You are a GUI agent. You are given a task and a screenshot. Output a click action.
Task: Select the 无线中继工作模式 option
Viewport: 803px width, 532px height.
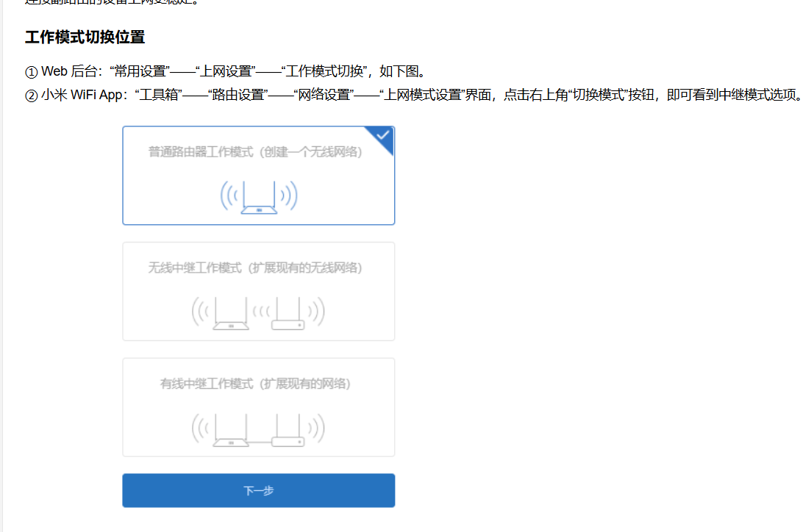click(258, 291)
